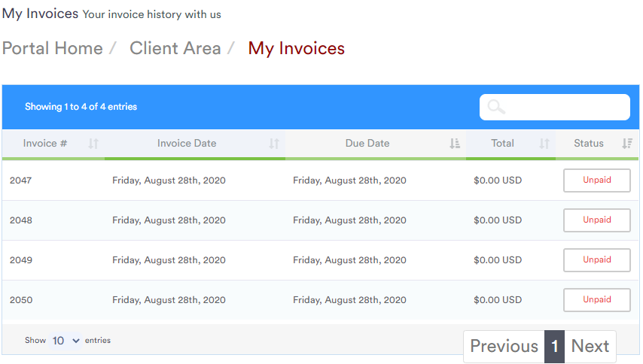Select page 1 in pagination

(554, 347)
